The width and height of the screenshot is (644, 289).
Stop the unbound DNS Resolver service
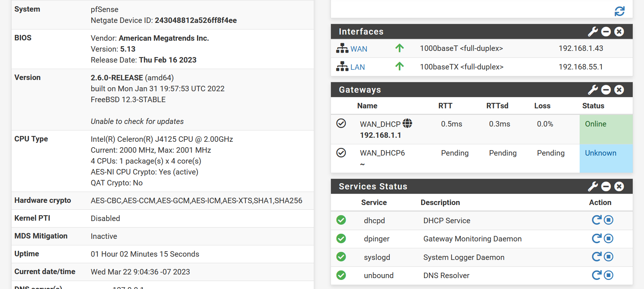click(x=609, y=275)
